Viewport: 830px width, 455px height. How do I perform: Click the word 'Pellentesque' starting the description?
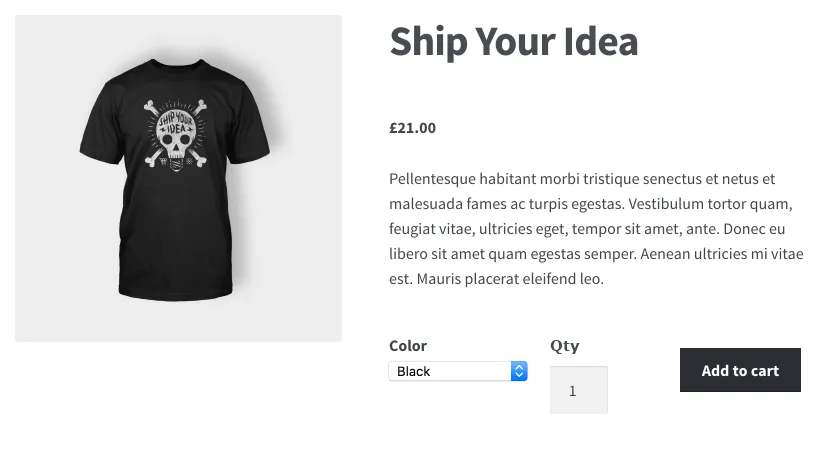(432, 179)
